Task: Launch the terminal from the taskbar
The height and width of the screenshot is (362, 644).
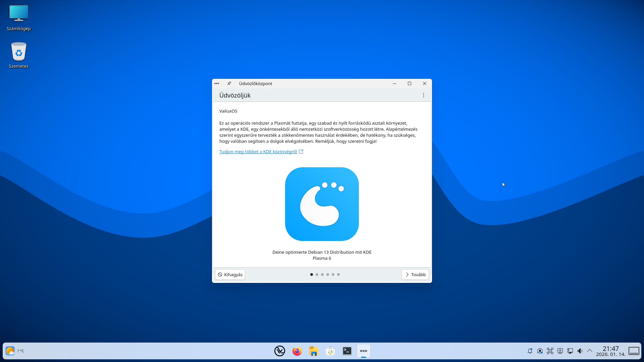Action: pyautogui.click(x=347, y=351)
